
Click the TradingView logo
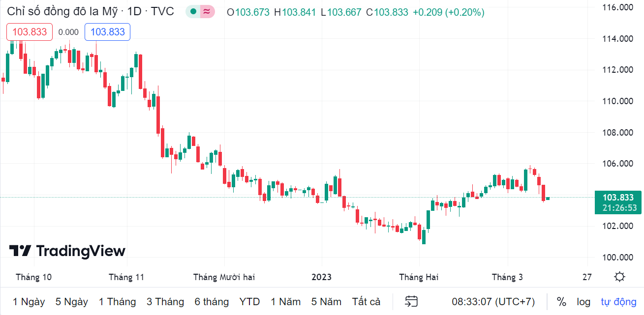[67, 251]
